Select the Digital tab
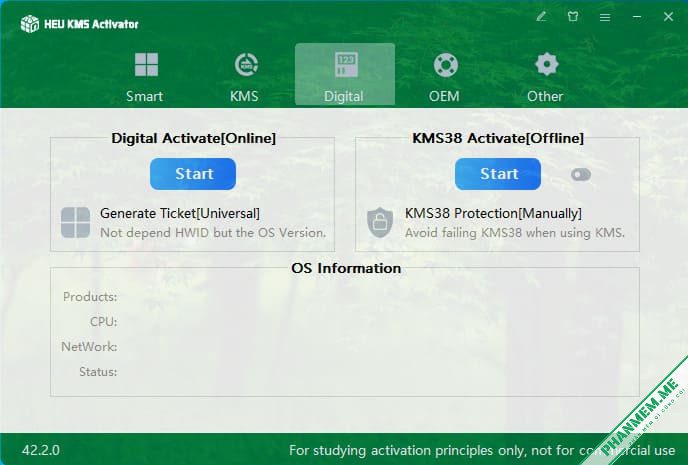 click(345, 75)
